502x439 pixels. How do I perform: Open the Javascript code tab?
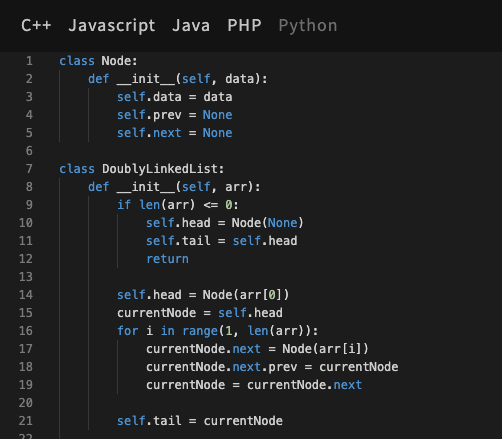[x=112, y=26]
